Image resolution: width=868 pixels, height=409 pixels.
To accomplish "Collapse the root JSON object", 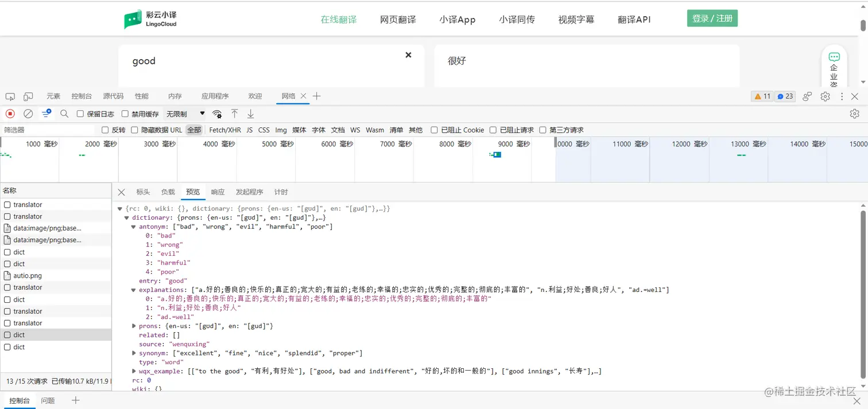I will [x=120, y=209].
